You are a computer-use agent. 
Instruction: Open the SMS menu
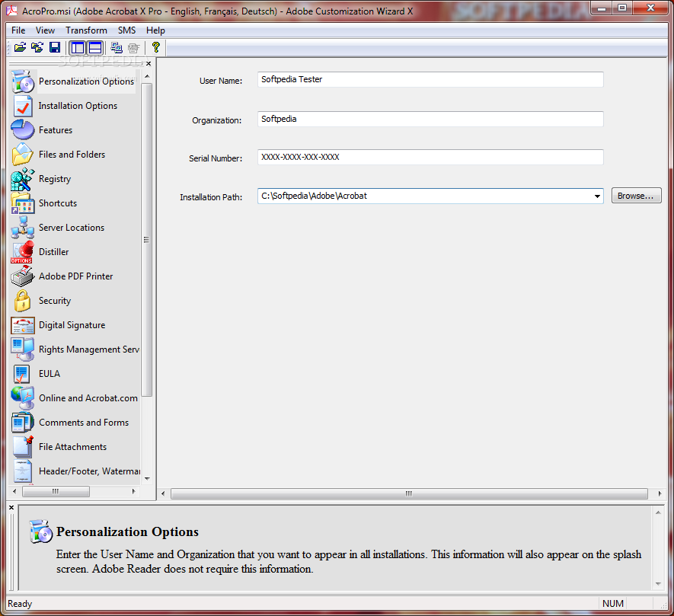click(127, 30)
